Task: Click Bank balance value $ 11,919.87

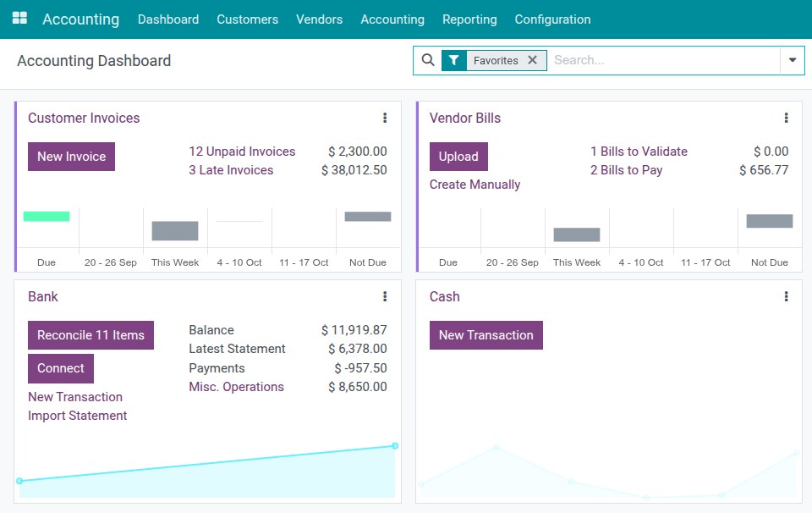Action: click(x=354, y=330)
